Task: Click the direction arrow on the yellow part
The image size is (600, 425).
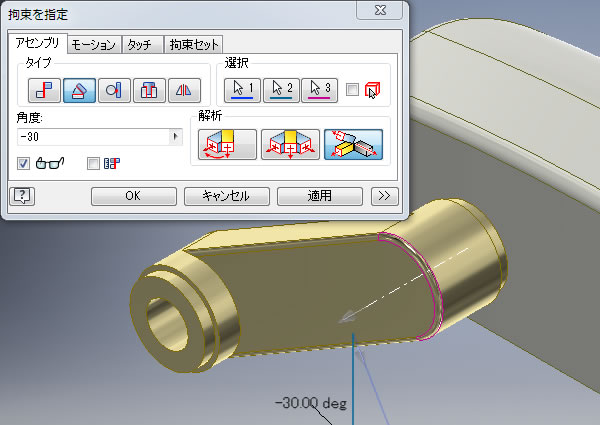Action: point(348,317)
